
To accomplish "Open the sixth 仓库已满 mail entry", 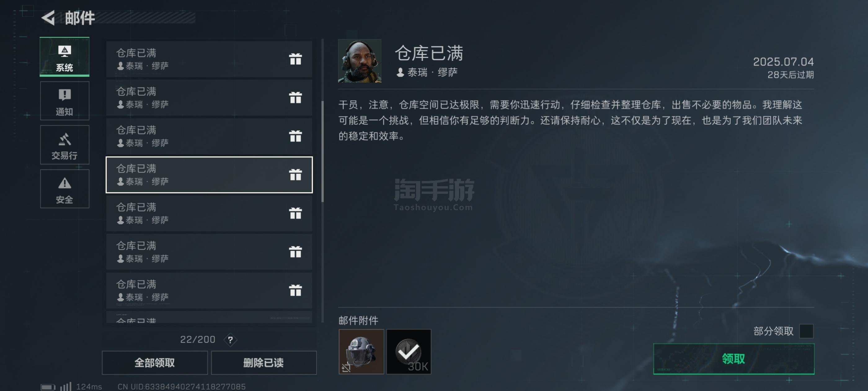I will point(209,252).
